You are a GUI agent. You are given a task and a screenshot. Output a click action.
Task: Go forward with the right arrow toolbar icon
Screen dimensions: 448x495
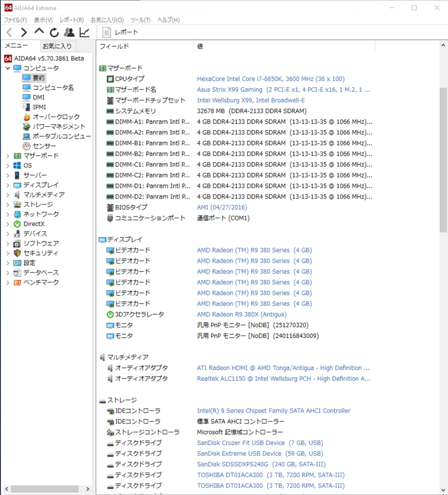24,32
